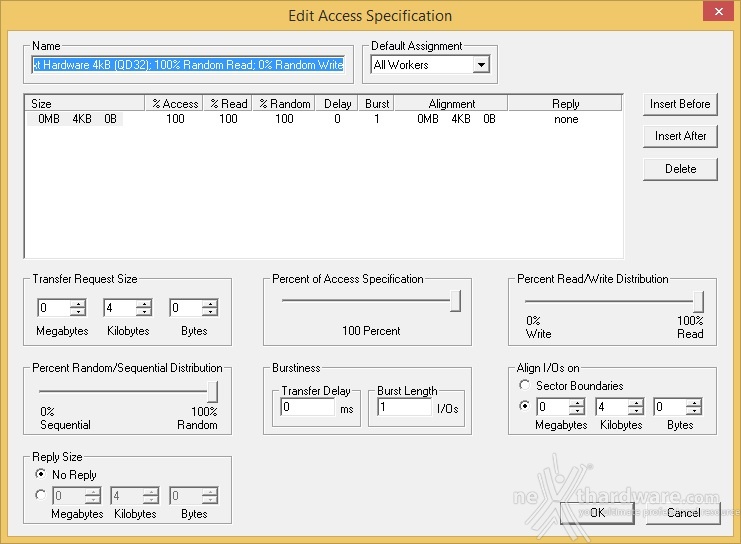This screenshot has width=741, height=544.
Task: Click the Transfer Request Size Megabytes field
Action: (54, 308)
